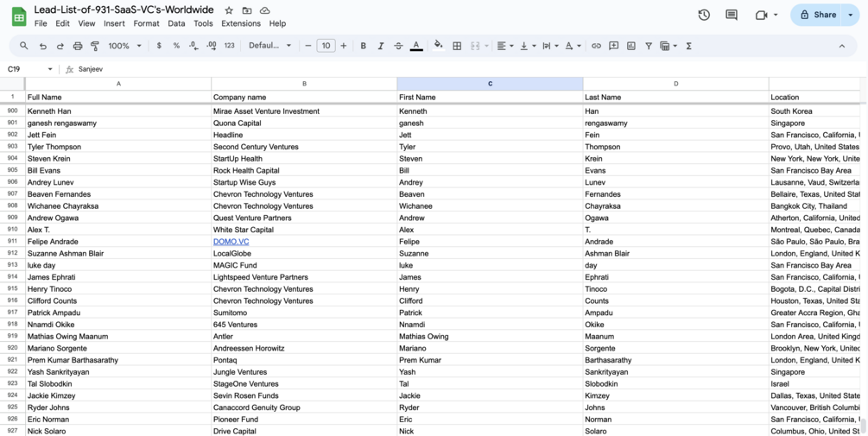This screenshot has height=436, width=868.
Task: Open the Data menu
Action: point(176,23)
